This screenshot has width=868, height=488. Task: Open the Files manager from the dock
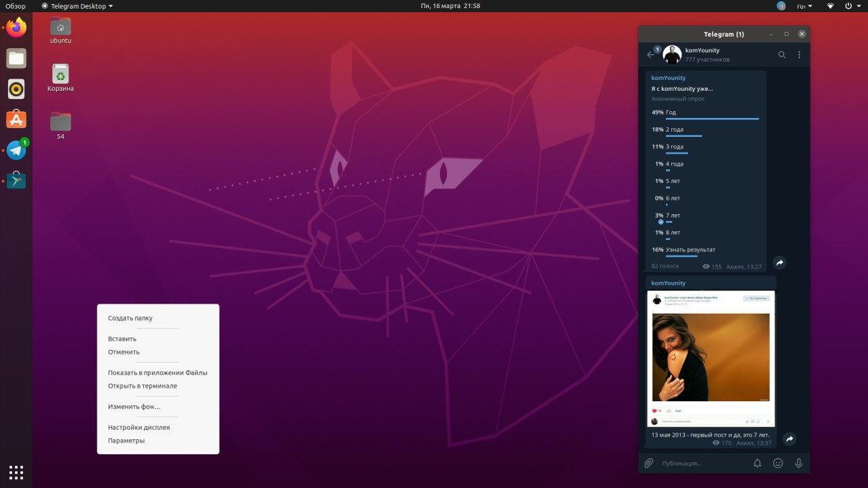pos(16,58)
